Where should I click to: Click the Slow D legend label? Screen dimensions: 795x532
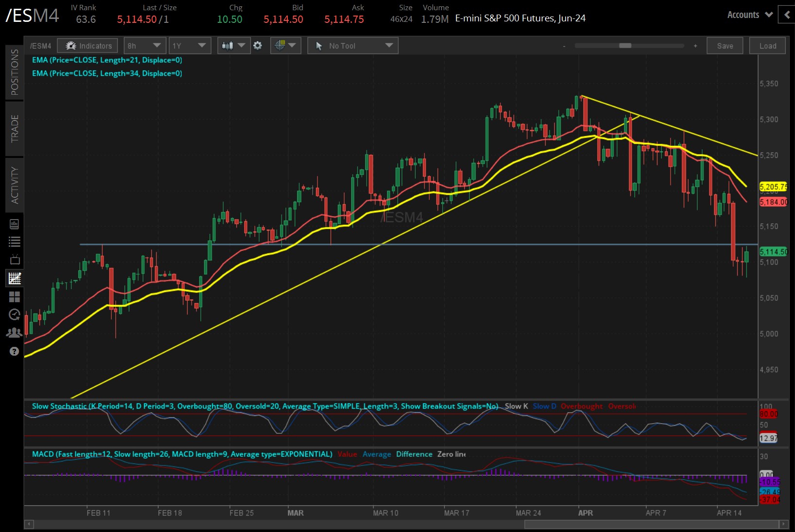[x=545, y=406]
